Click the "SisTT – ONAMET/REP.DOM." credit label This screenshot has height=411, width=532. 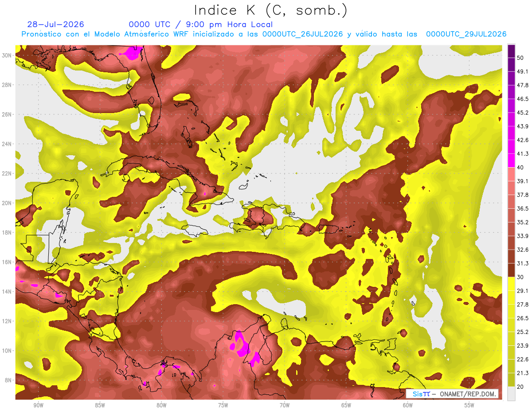452,394
